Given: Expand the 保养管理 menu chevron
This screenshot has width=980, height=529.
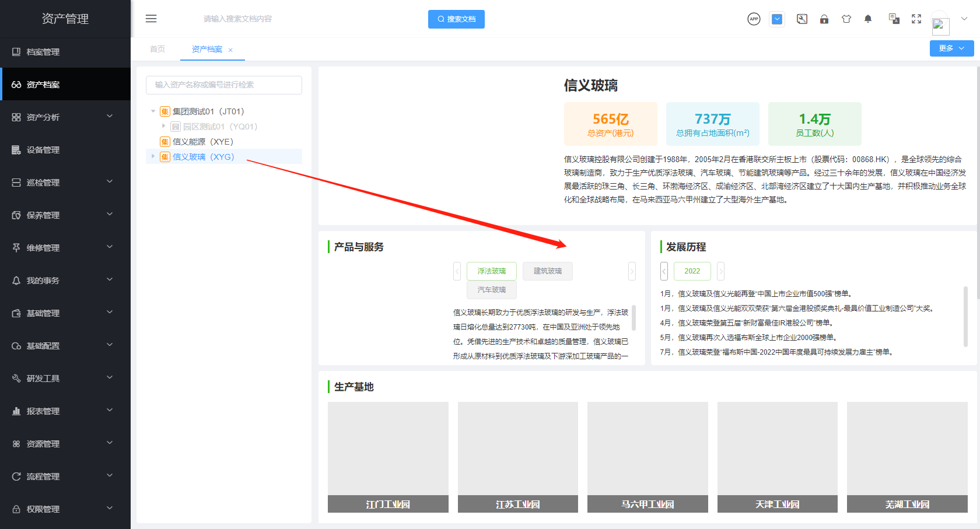Looking at the screenshot, I should 110,215.
